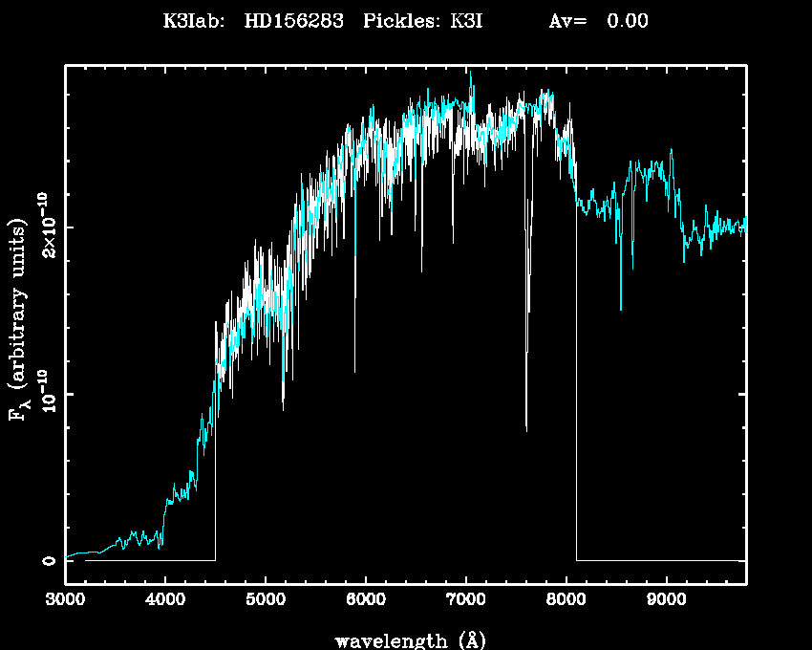Click the 0 tick label on y-axis
812x650 pixels.
pyautogui.click(x=48, y=560)
